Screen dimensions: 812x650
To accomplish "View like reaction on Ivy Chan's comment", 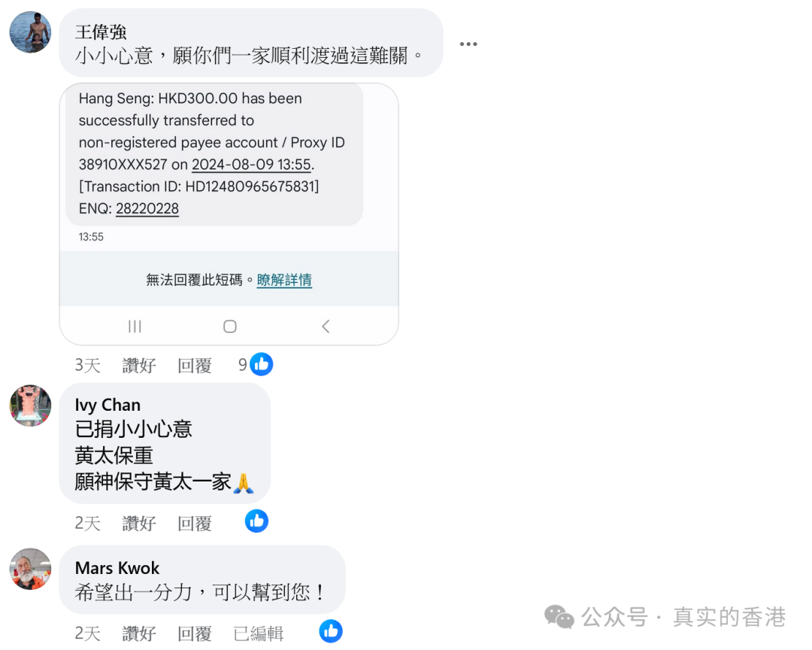I will pyautogui.click(x=256, y=521).
